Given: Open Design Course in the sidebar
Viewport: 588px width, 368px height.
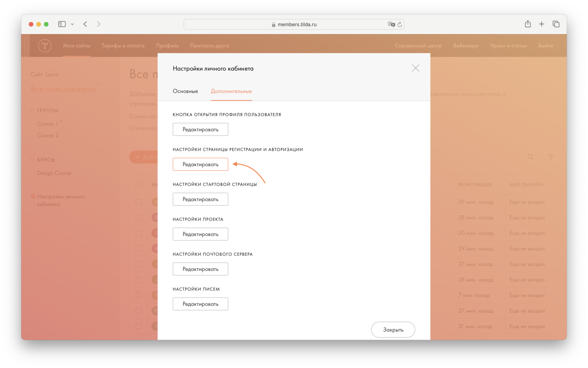Looking at the screenshot, I should [54, 173].
